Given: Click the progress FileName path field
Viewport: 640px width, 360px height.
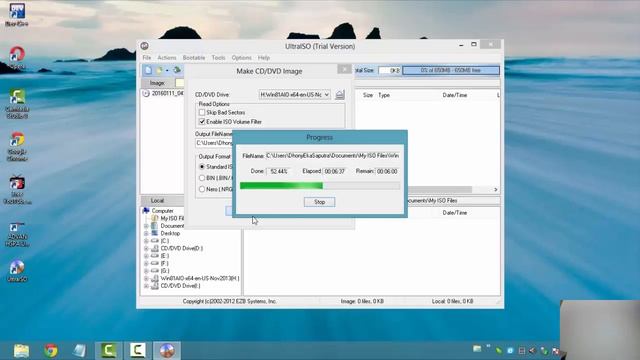Looking at the screenshot, I should (x=332, y=156).
